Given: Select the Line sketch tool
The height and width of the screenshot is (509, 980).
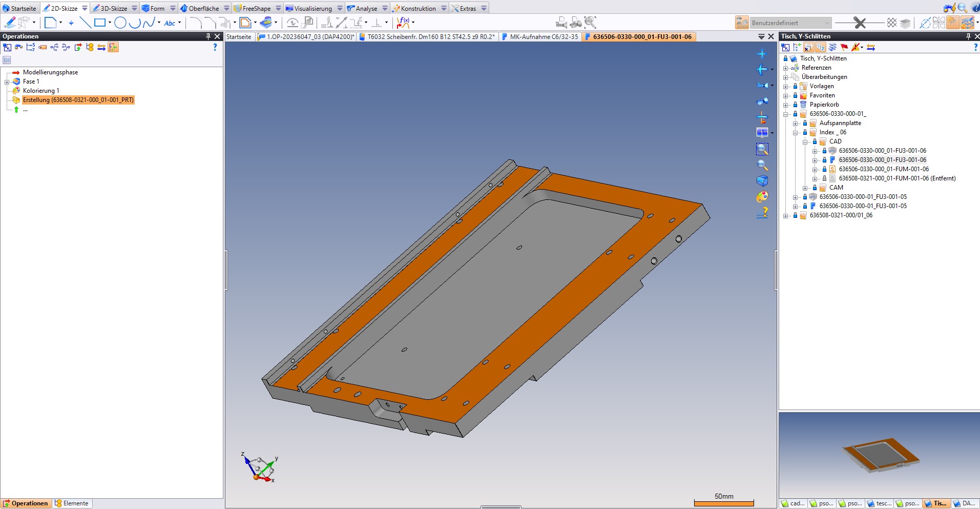Looking at the screenshot, I should tap(85, 23).
